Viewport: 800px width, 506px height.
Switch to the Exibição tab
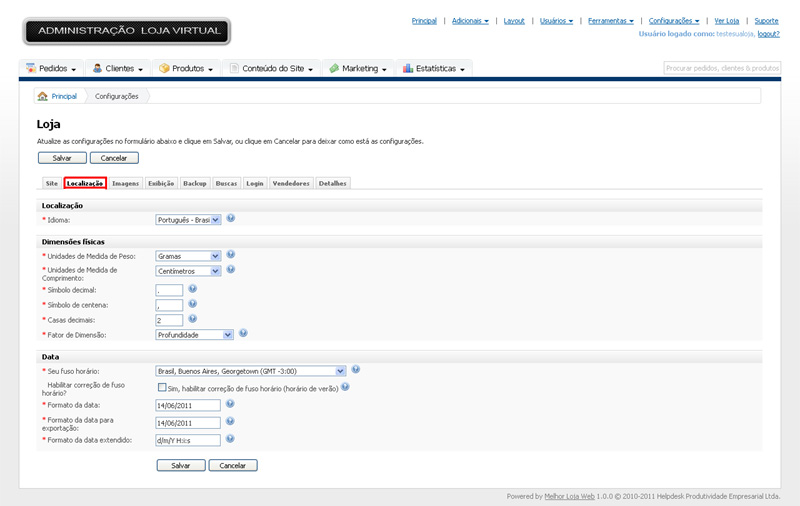(161, 183)
